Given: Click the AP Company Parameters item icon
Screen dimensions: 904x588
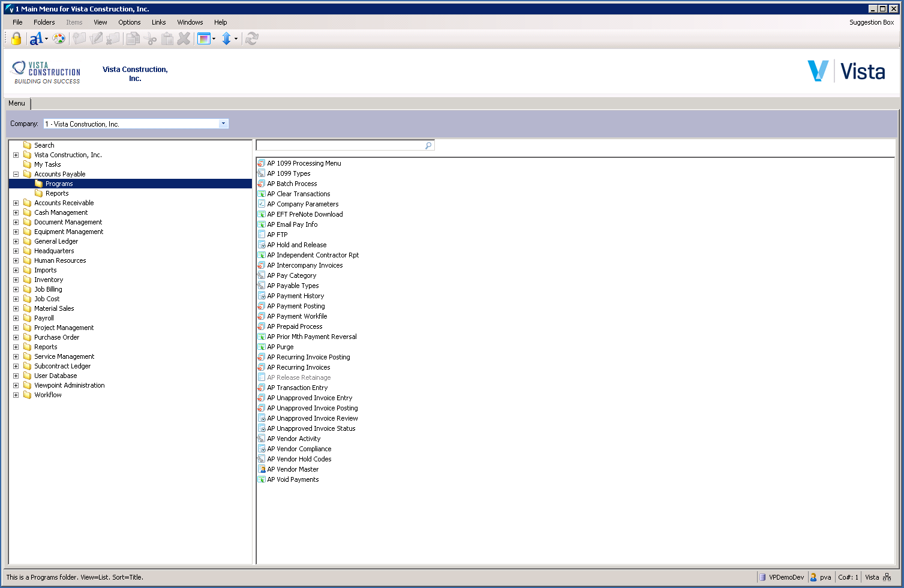Looking at the screenshot, I should (x=262, y=204).
